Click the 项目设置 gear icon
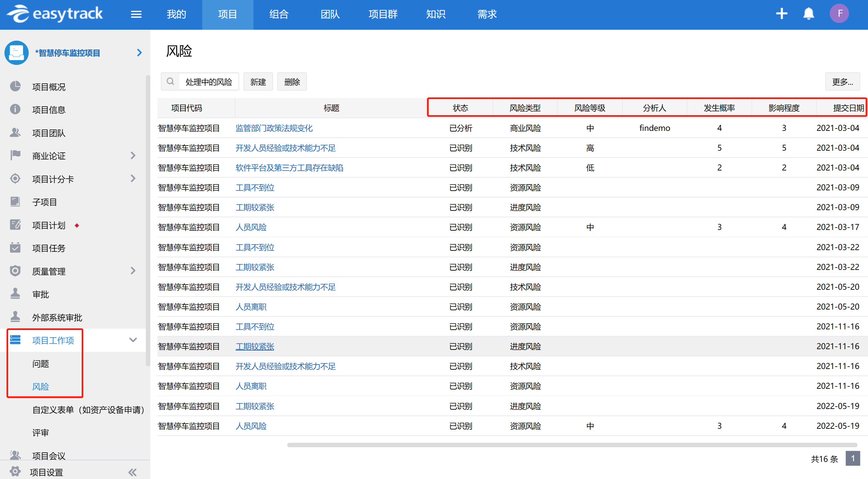 [x=15, y=471]
